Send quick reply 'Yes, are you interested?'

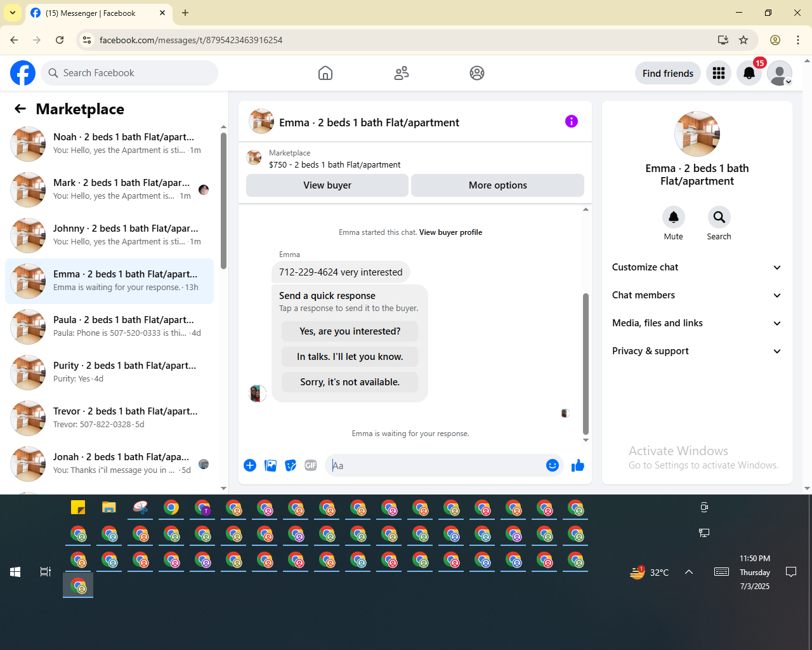pyautogui.click(x=350, y=331)
